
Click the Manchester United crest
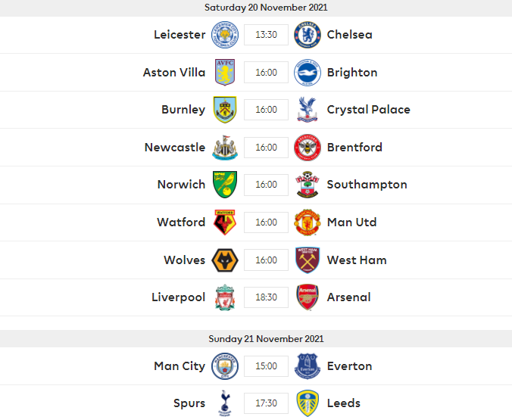[308, 222]
